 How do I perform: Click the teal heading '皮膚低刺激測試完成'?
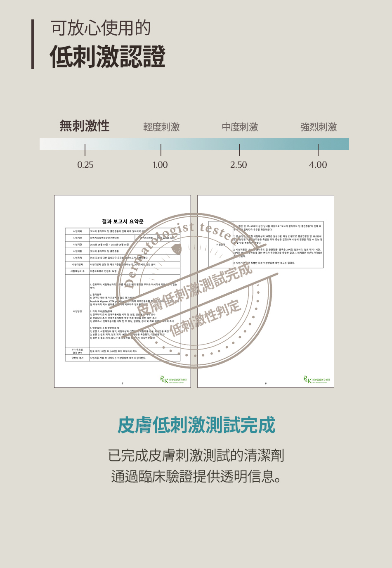[196, 425]
